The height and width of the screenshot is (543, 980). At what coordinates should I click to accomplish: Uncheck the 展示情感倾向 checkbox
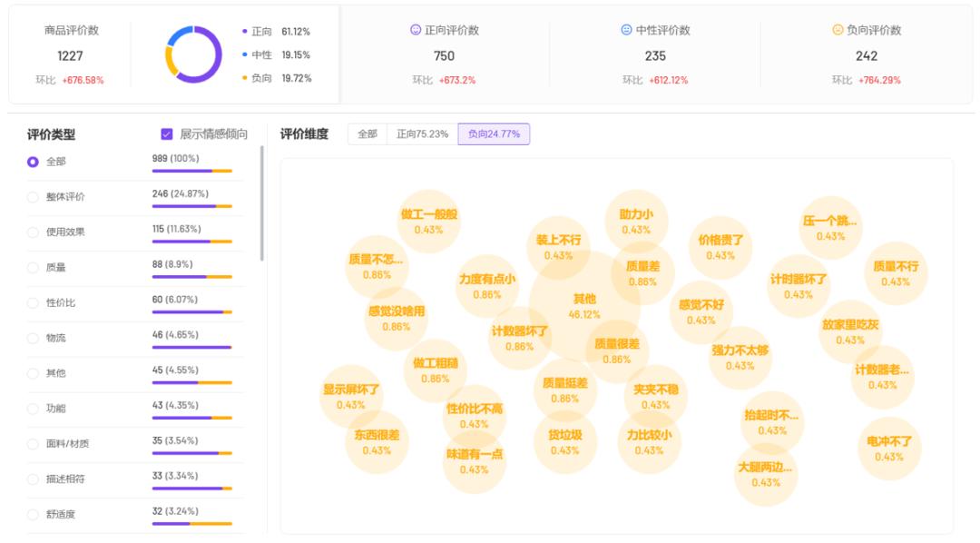pyautogui.click(x=166, y=134)
